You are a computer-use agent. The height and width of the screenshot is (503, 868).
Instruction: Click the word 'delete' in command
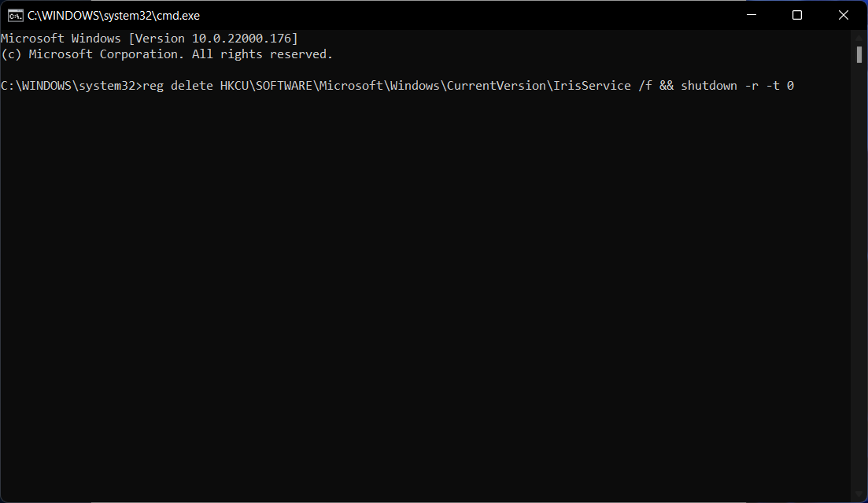tap(191, 85)
